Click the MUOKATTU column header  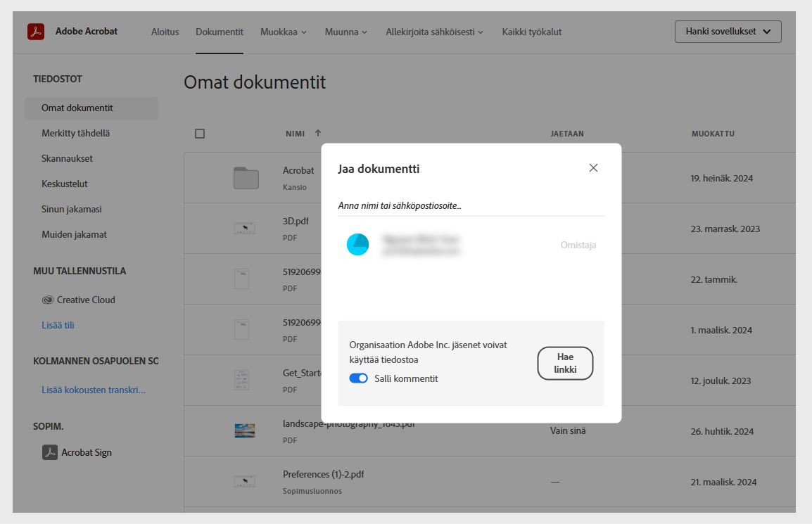pos(713,134)
